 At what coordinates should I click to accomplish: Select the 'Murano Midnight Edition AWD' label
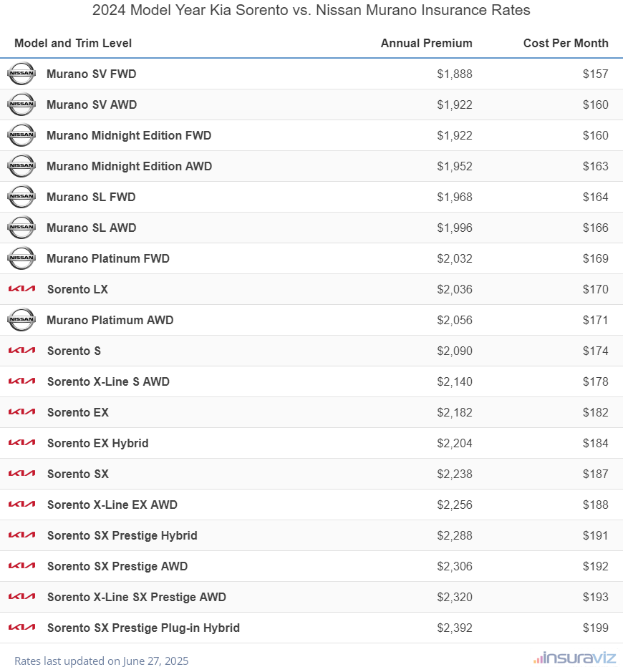(130, 166)
